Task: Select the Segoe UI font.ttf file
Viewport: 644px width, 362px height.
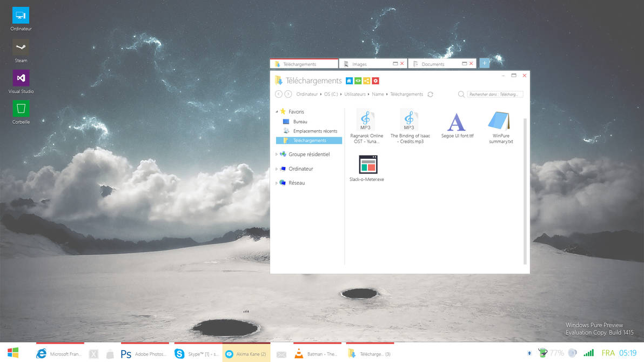Action: pyautogui.click(x=457, y=125)
